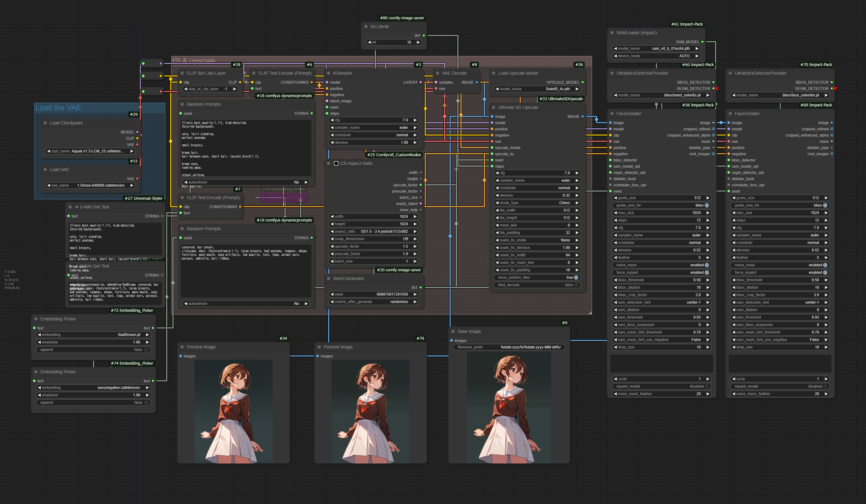Click the filename_prefix field in Save Image
Screen dimensions: 866x504
[509, 347]
